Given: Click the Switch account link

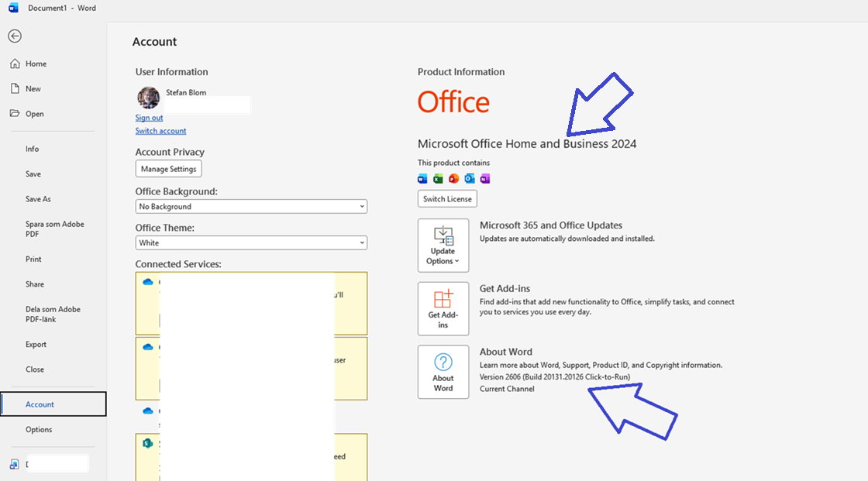Looking at the screenshot, I should [x=160, y=131].
